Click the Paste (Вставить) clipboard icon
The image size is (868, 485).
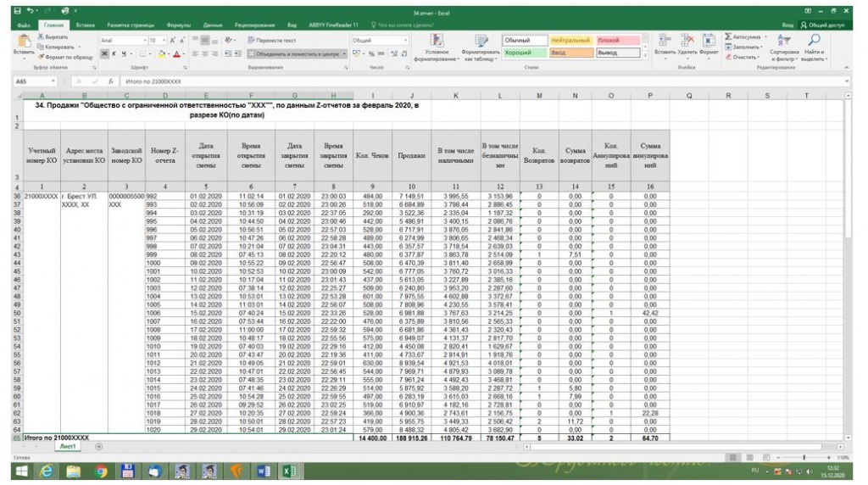pos(24,41)
